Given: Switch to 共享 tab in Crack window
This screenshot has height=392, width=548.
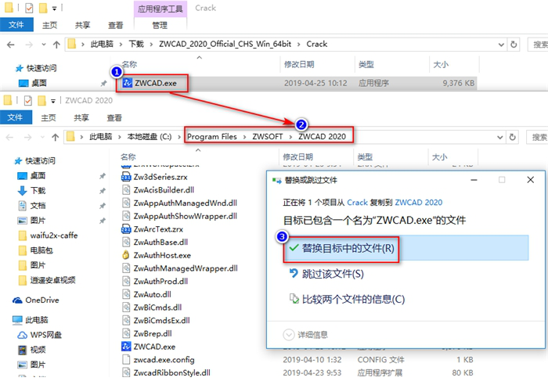Looking at the screenshot, I should pyautogui.click(x=82, y=25).
